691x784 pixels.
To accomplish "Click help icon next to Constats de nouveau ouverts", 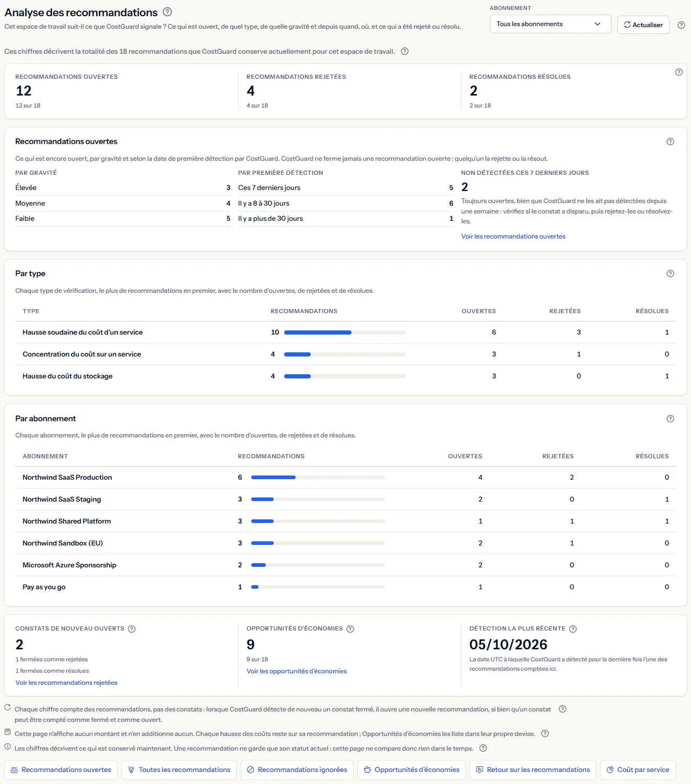I will click(x=132, y=629).
